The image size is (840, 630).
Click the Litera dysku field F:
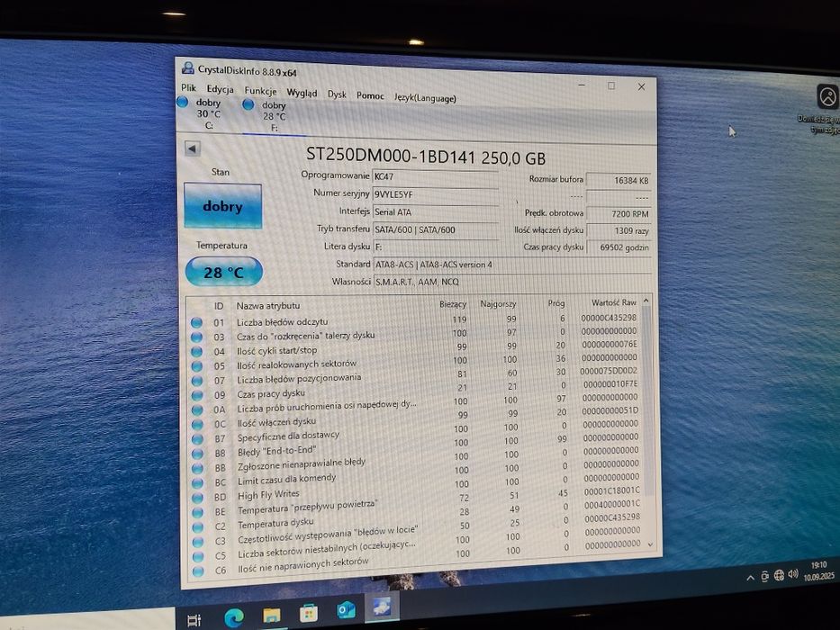tap(436, 247)
